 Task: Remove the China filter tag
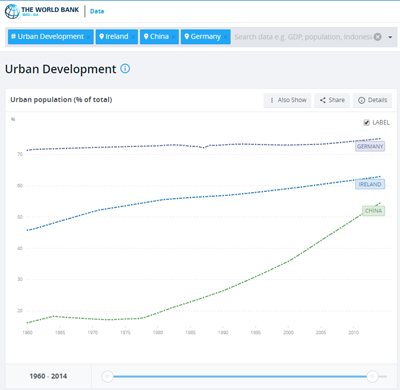pos(174,37)
